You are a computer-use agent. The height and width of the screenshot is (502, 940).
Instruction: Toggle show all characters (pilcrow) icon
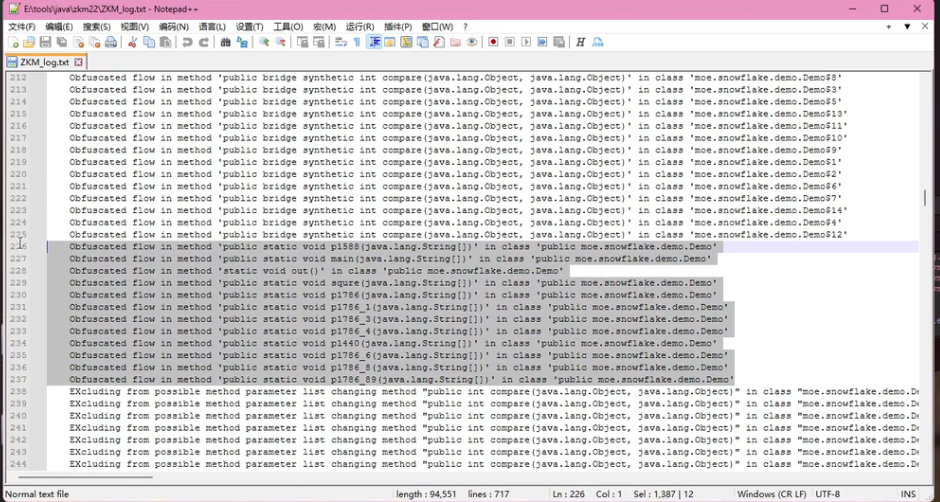coord(357,43)
